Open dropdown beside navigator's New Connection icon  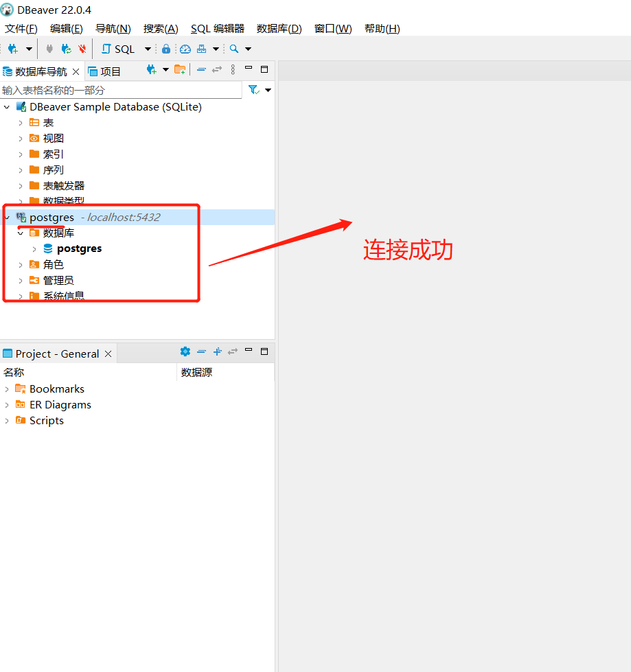[165, 69]
